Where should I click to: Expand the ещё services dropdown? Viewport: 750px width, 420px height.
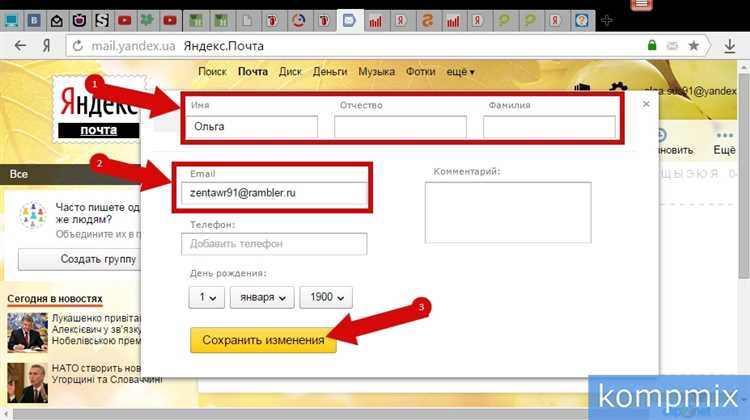(x=460, y=72)
